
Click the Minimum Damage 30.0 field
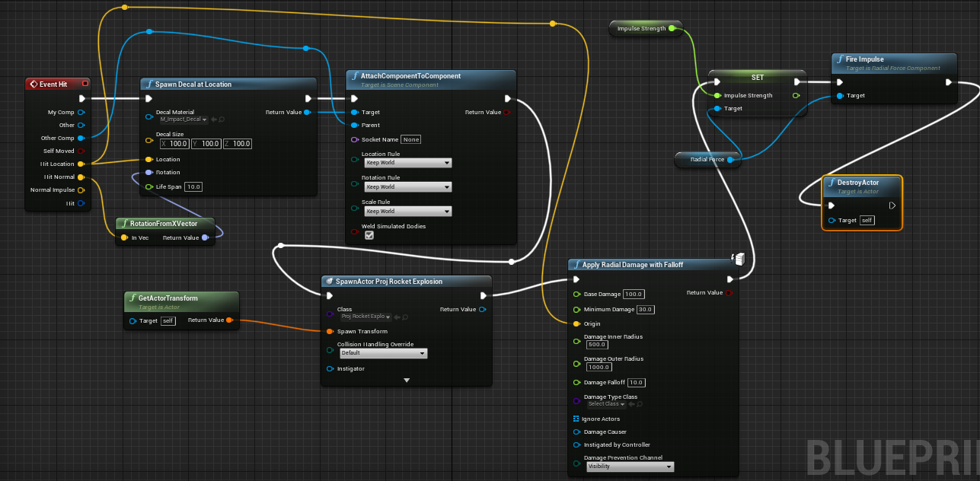[x=645, y=309]
